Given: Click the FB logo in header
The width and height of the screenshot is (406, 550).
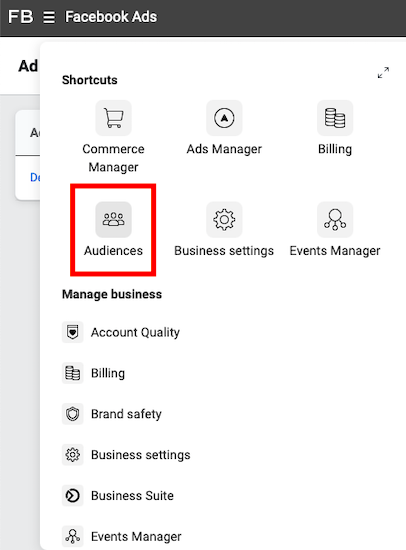Looking at the screenshot, I should point(21,16).
